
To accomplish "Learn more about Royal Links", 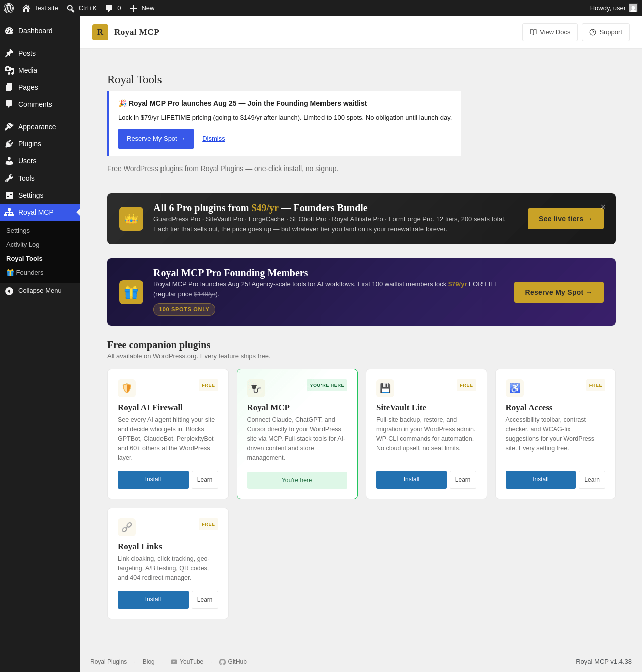I will (205, 600).
